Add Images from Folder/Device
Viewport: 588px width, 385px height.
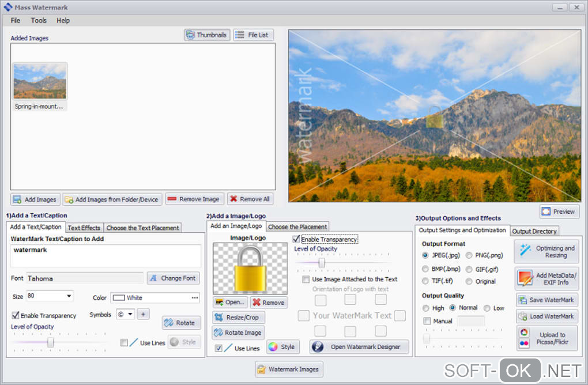point(112,199)
